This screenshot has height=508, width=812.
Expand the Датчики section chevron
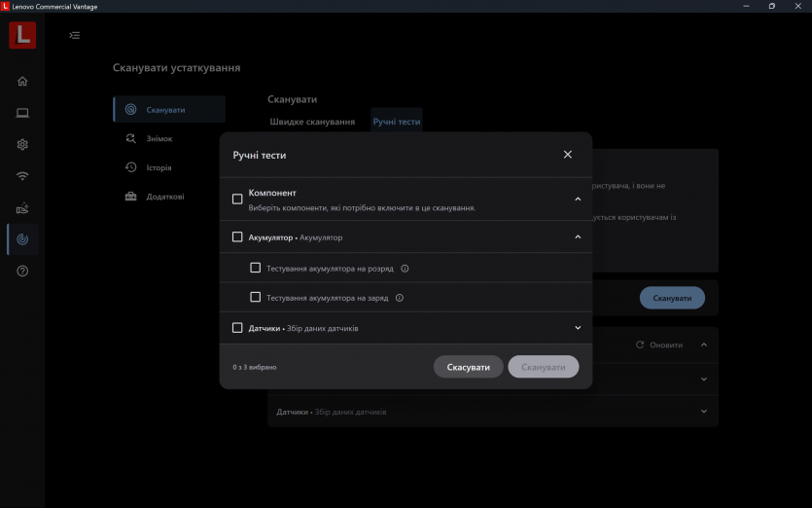pos(578,328)
